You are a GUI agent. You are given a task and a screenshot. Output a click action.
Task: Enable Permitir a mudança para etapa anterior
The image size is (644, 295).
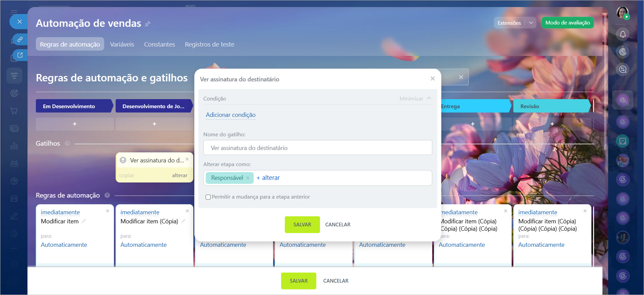pyautogui.click(x=208, y=197)
